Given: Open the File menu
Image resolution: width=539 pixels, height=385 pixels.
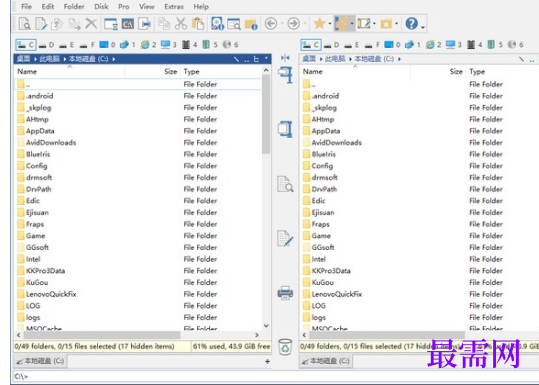Looking at the screenshot, I should (x=26, y=7).
